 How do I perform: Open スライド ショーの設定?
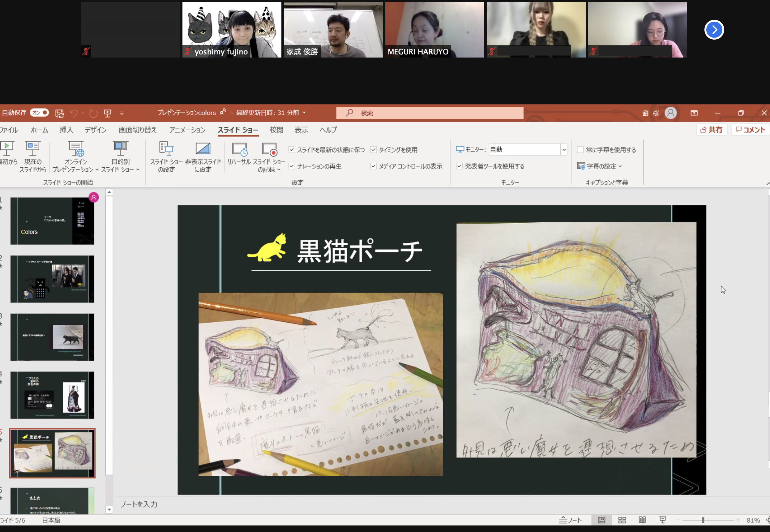(166, 157)
